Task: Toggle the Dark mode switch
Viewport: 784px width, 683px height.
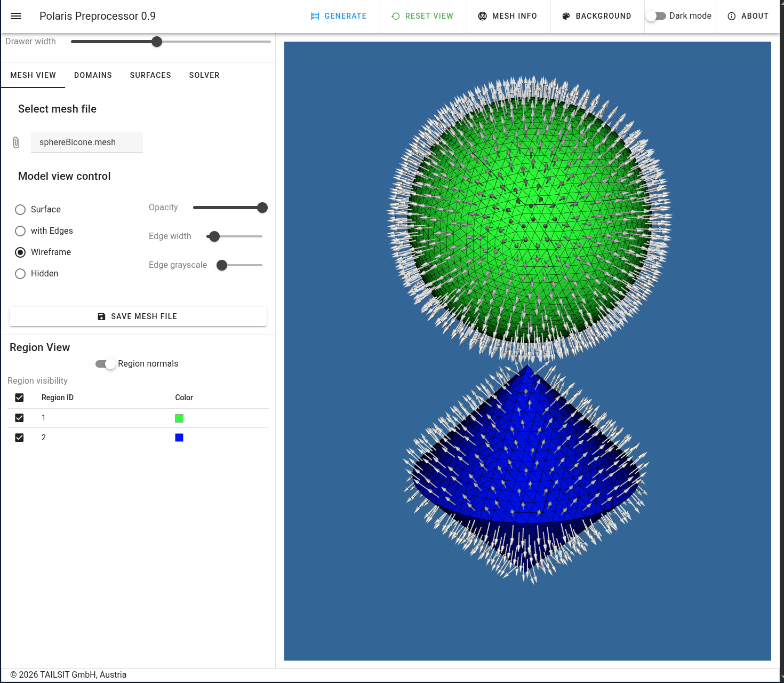Action: pyautogui.click(x=655, y=16)
